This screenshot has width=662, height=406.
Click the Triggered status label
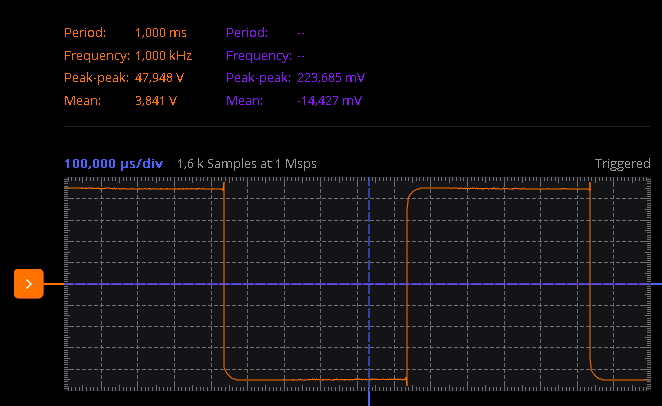click(x=622, y=163)
